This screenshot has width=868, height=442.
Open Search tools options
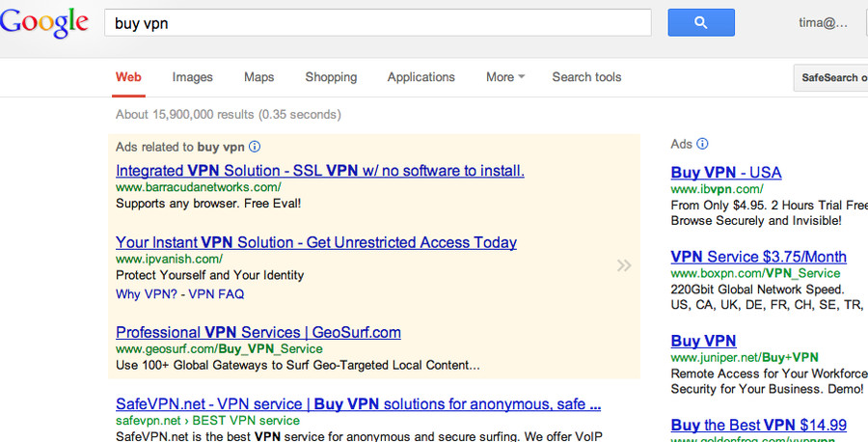pyautogui.click(x=586, y=77)
